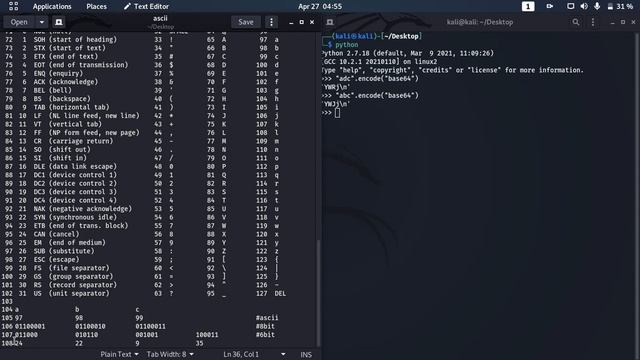Open the Ln 36, Col 1 position dropdown
The width and height of the screenshot is (640, 360).
254,354
